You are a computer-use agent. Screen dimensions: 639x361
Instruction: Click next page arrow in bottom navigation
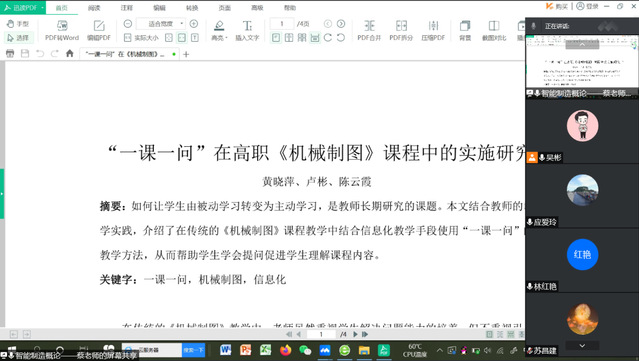click(355, 334)
